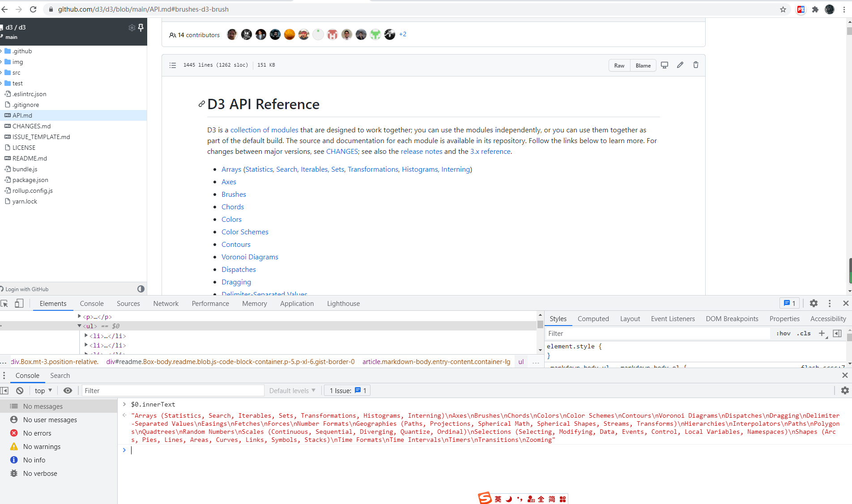Show No errors messages in sidebar
The width and height of the screenshot is (852, 504).
(37, 433)
